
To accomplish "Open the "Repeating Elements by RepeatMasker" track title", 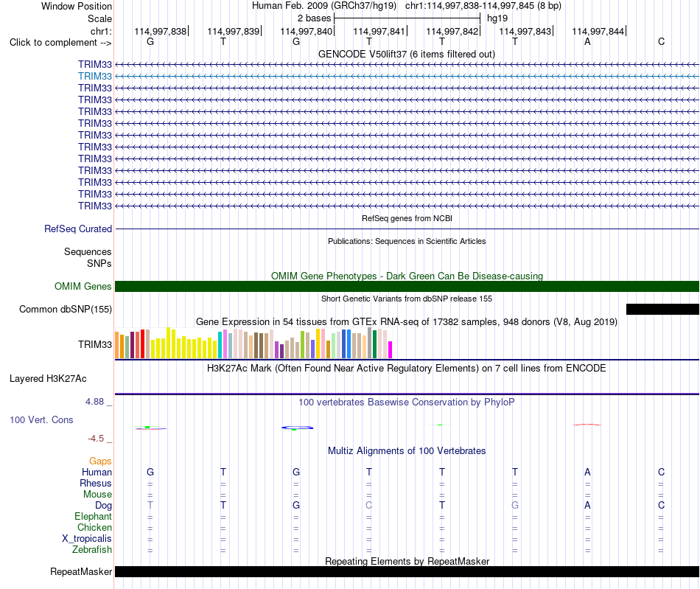I will coord(407,561).
